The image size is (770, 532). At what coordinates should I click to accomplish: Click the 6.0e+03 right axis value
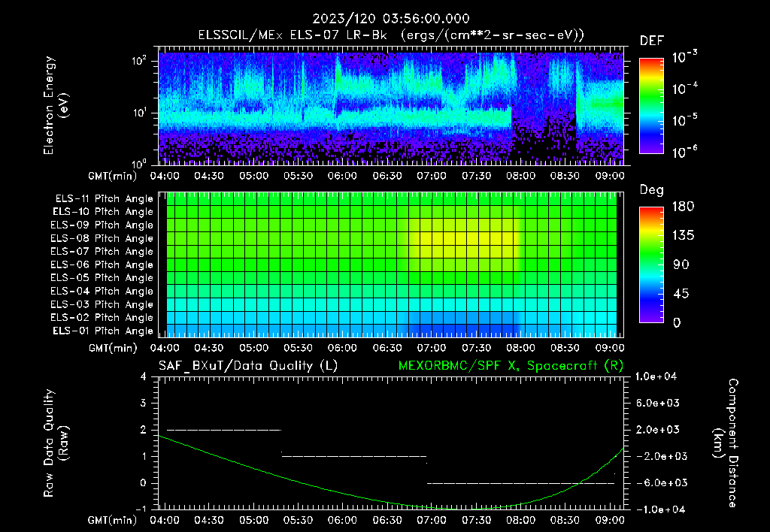tap(658, 404)
